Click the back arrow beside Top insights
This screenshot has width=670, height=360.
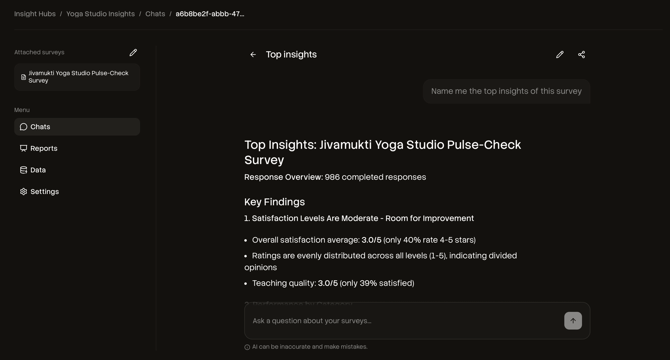253,55
